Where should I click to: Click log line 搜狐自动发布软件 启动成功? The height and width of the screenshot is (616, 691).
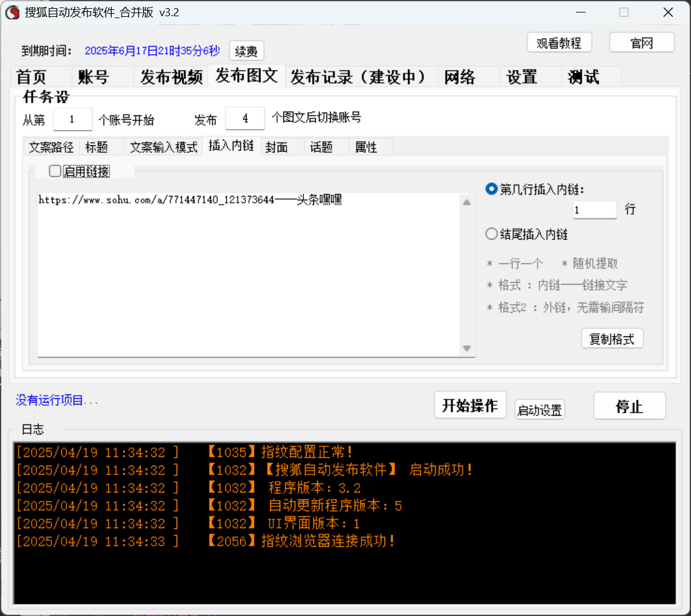(x=245, y=470)
